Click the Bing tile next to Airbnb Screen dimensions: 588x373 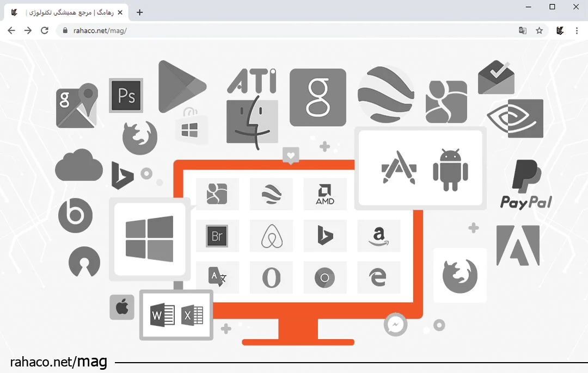(x=324, y=236)
